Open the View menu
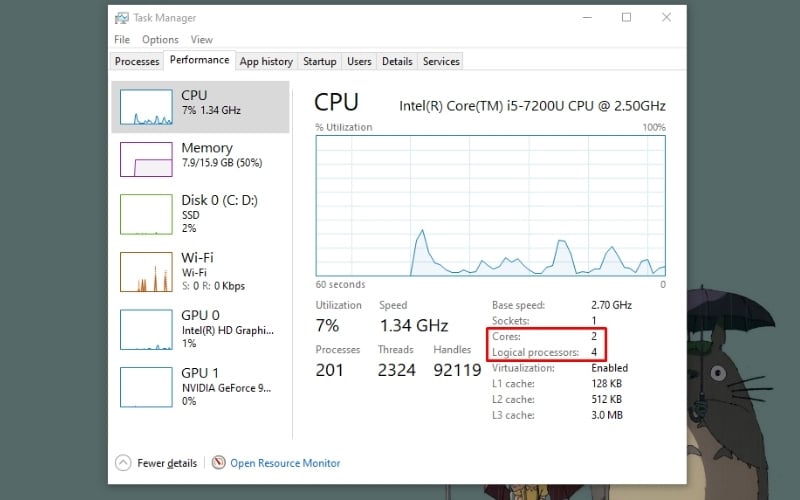The height and width of the screenshot is (500, 800). coord(202,40)
